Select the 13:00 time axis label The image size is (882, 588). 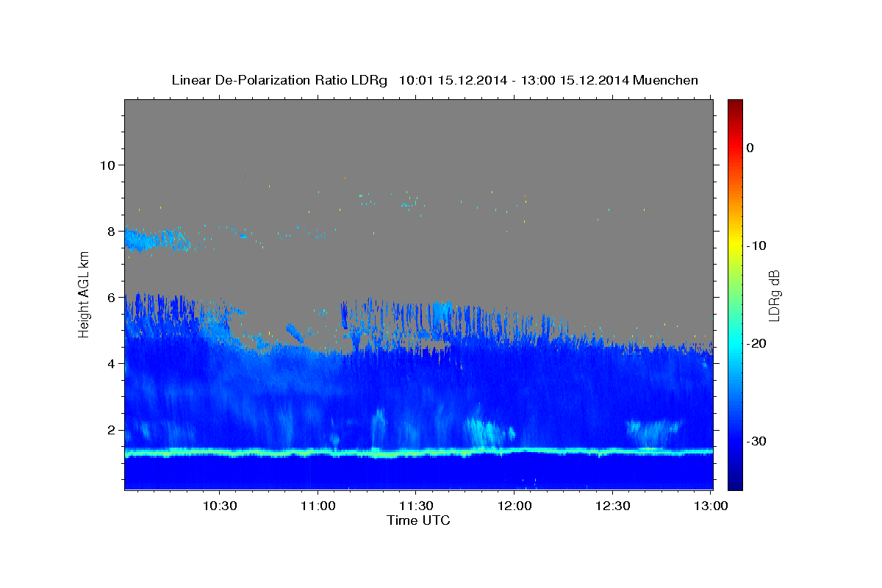[x=711, y=506]
